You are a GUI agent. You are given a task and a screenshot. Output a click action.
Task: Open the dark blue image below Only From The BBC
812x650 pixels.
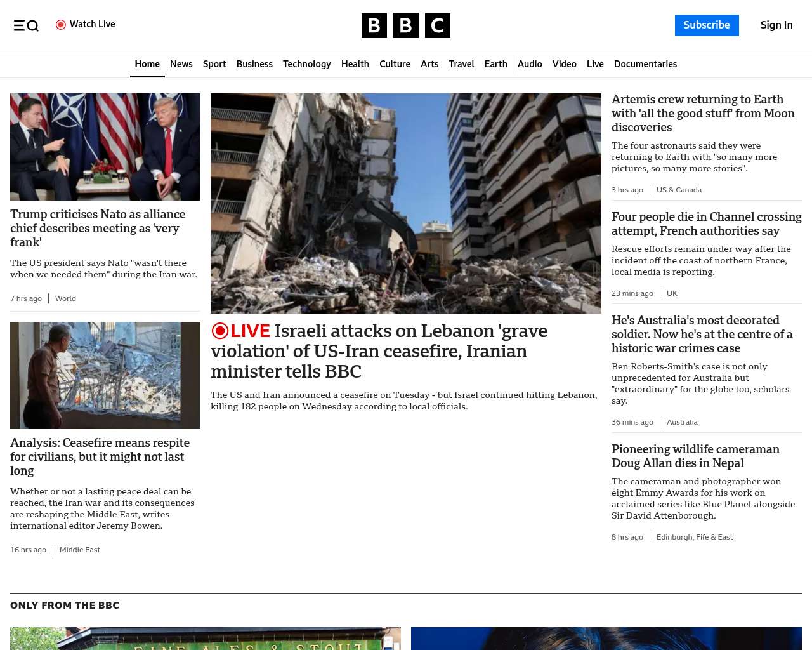[x=606, y=639]
